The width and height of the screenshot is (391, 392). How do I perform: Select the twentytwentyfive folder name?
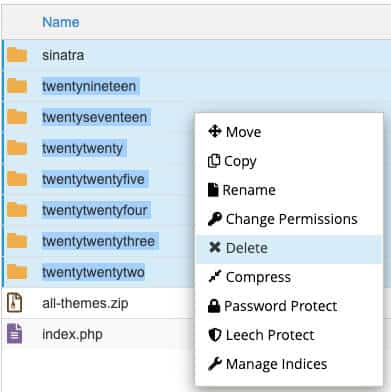93,179
